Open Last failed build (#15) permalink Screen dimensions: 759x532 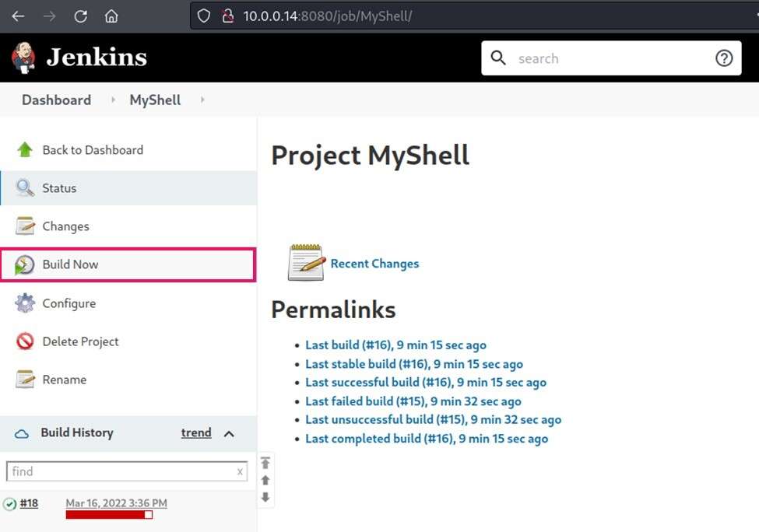click(x=413, y=401)
